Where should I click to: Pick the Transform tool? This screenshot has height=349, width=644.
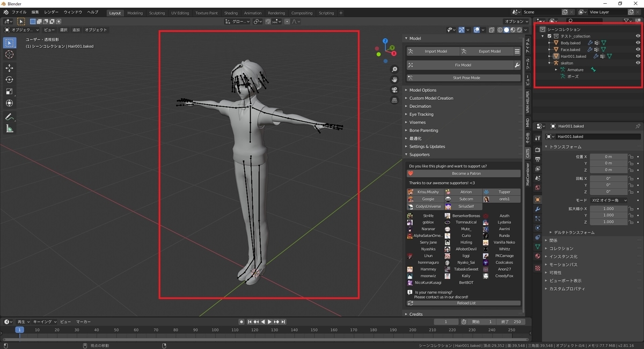(9, 103)
